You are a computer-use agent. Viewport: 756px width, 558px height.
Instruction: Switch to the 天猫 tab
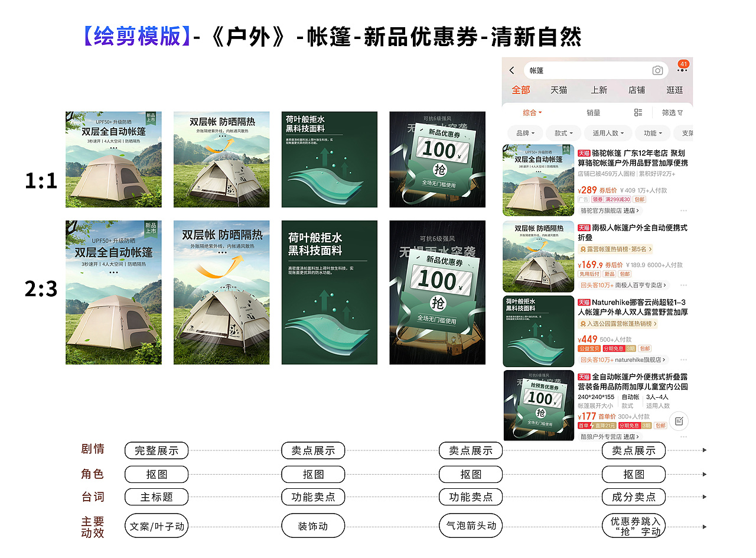[559, 90]
